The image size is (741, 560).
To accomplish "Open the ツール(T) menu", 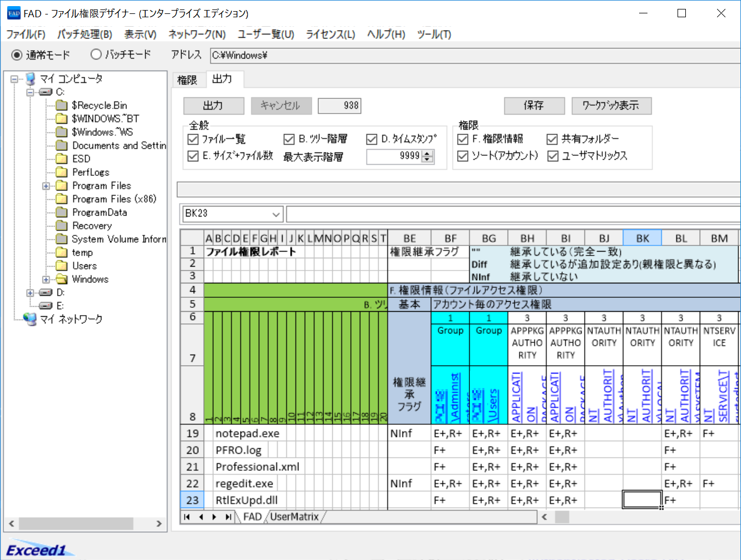I will pos(434,35).
